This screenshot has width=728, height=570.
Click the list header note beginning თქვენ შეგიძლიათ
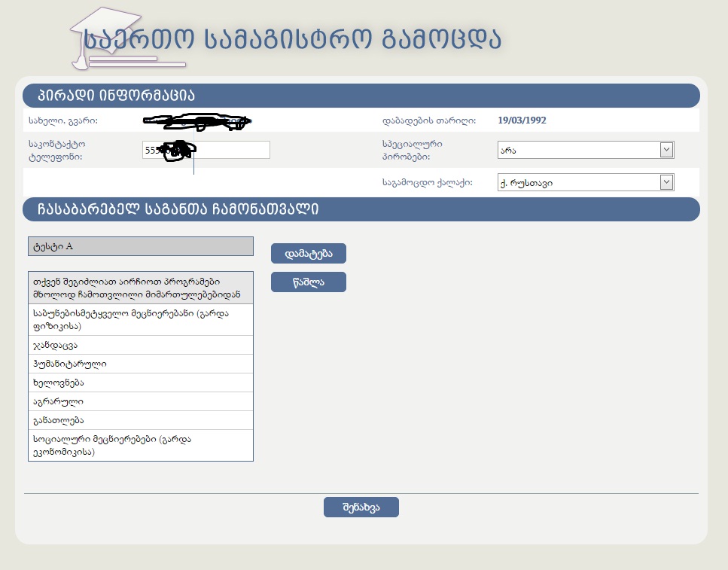(x=141, y=288)
